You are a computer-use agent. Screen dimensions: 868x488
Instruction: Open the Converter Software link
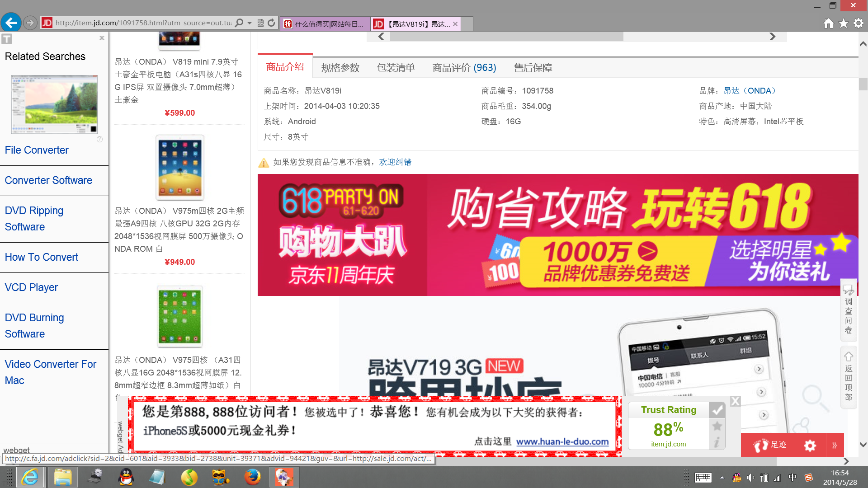pyautogui.click(x=48, y=180)
